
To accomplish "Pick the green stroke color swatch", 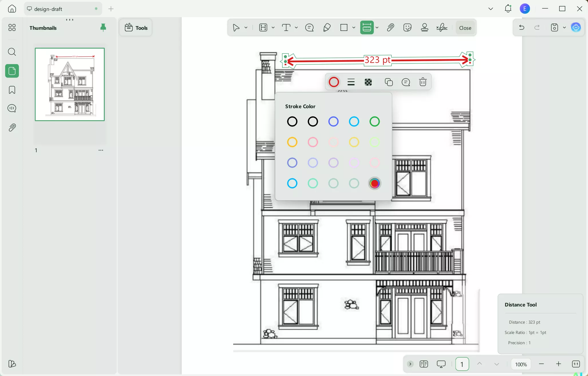I will (375, 122).
